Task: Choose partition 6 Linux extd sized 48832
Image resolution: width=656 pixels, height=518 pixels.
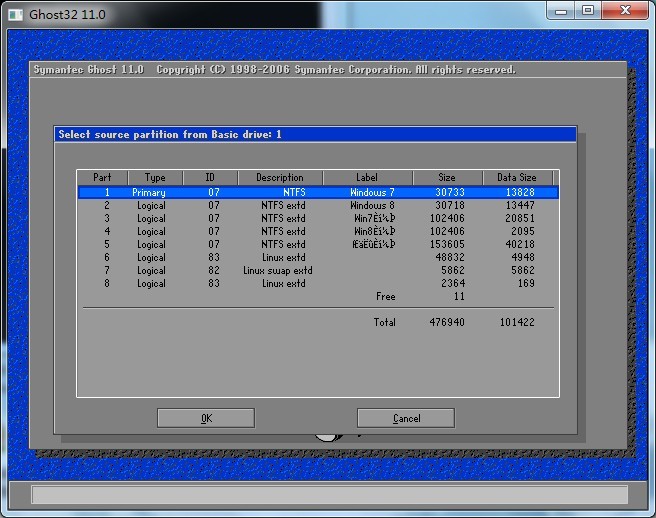Action: pyautogui.click(x=318, y=257)
